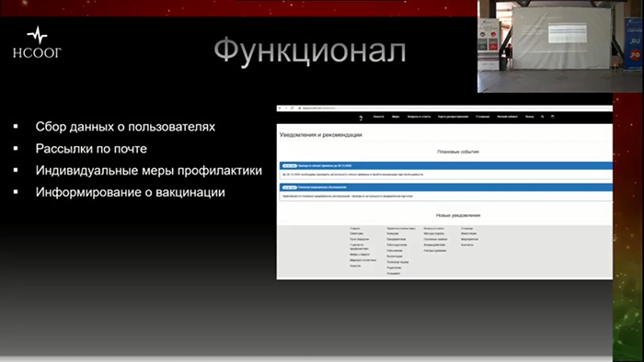The width and height of the screenshot is (644, 362).
Task: Open the Мировая статистика footer link
Action: [362, 260]
